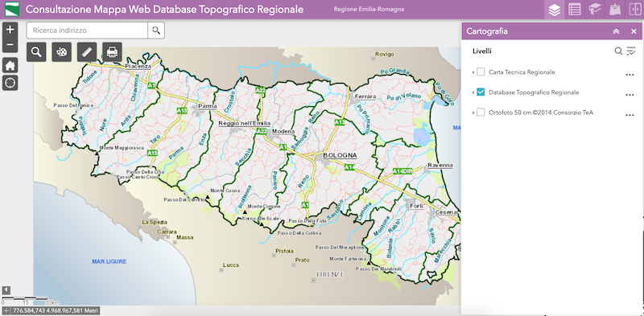Click the print tool button
This screenshot has height=316, width=644.
(112, 52)
